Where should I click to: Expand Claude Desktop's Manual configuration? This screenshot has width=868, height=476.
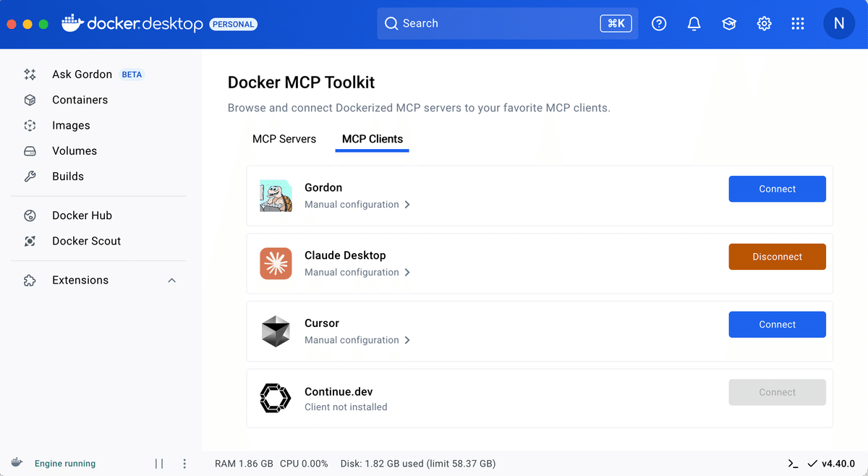357,272
